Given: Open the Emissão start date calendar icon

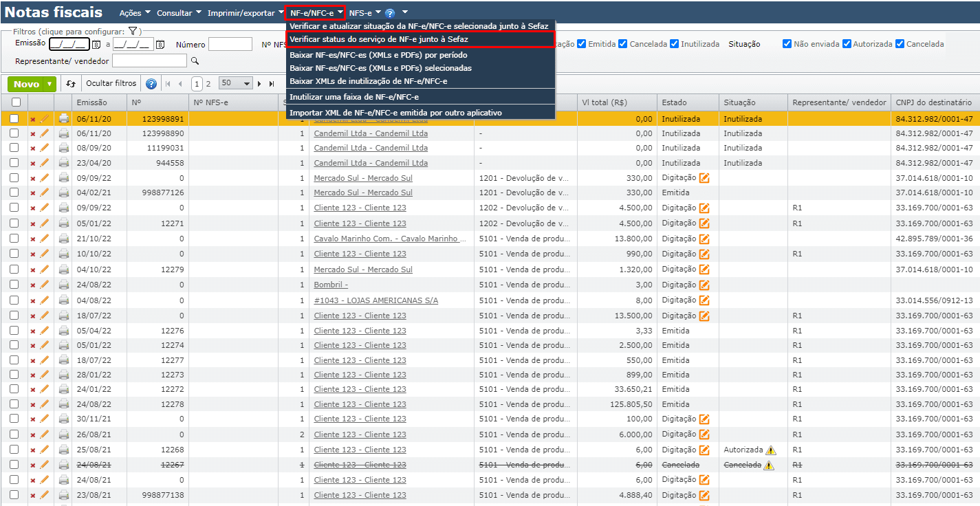Looking at the screenshot, I should 96,45.
